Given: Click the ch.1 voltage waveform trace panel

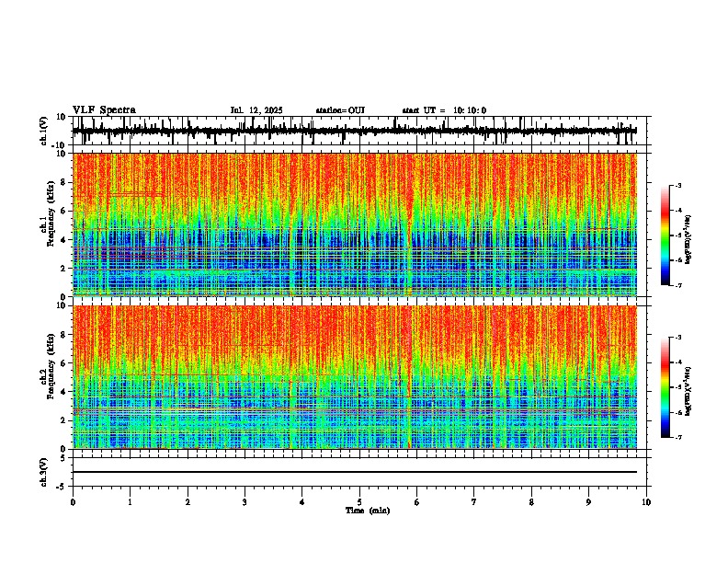Looking at the screenshot, I should pyautogui.click(x=361, y=131).
